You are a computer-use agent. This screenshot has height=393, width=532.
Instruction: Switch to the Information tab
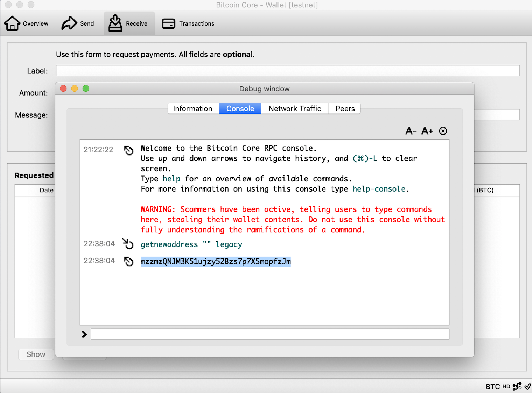tap(193, 109)
